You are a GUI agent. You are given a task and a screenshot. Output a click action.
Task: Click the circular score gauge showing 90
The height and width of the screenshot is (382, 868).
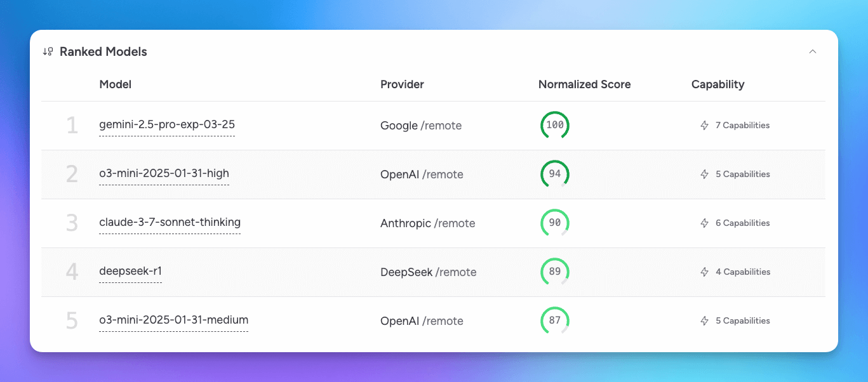(x=554, y=223)
